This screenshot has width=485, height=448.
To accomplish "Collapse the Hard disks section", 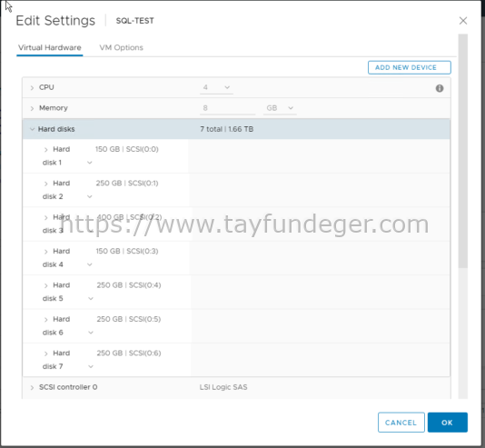I will [32, 129].
